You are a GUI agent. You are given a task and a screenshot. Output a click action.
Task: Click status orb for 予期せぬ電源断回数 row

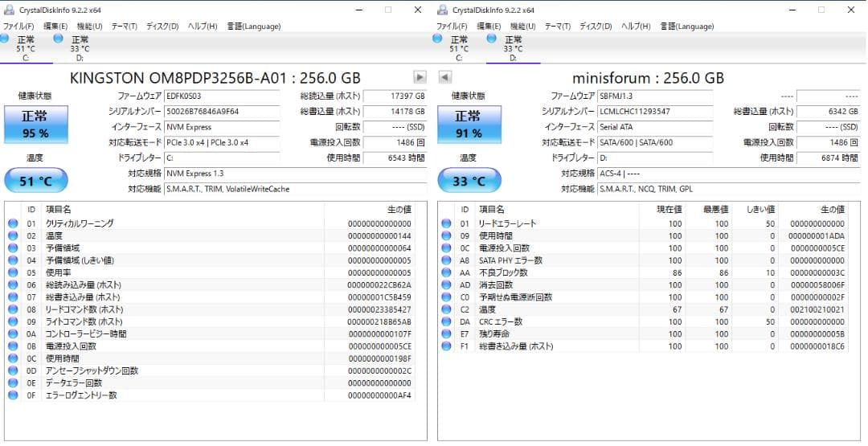[x=446, y=297]
